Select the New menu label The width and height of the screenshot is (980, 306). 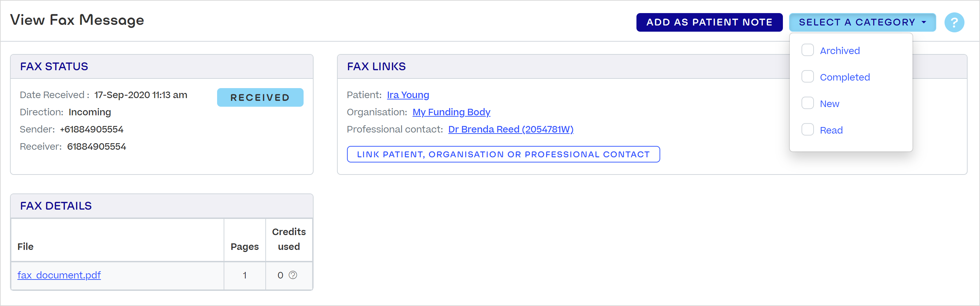[829, 104]
